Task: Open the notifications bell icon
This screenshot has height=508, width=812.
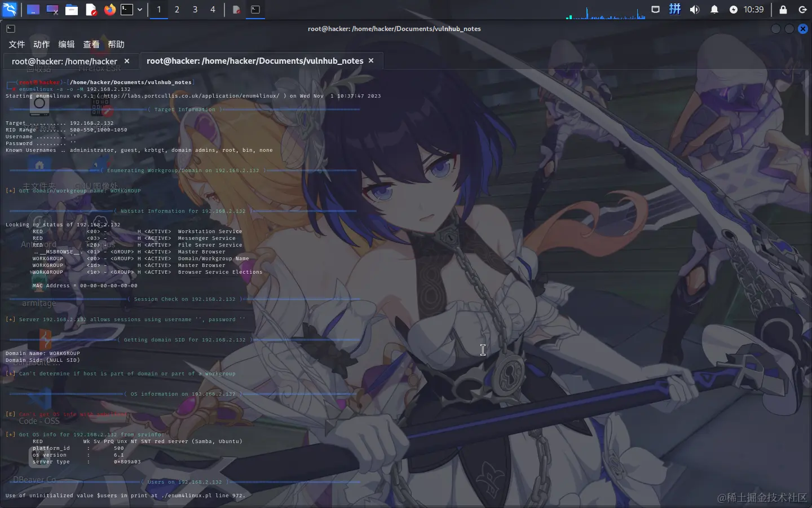Action: 714,10
